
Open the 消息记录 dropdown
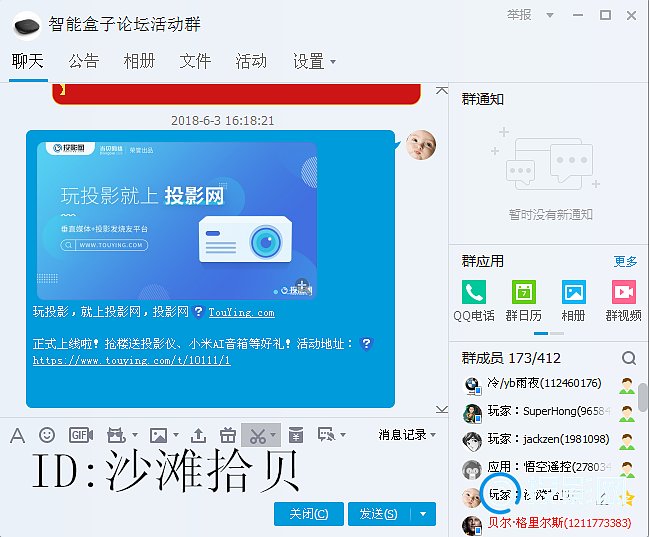point(407,434)
